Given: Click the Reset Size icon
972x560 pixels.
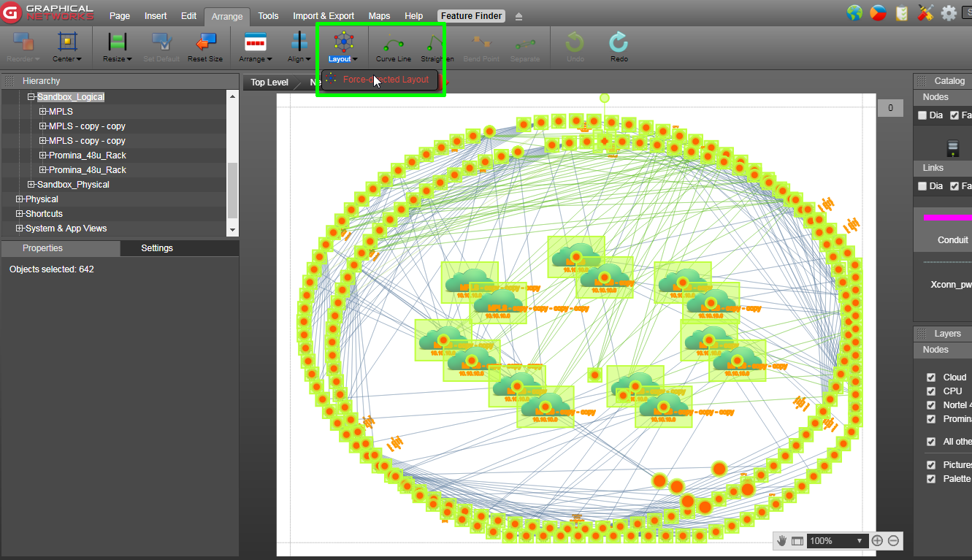Looking at the screenshot, I should tap(205, 43).
